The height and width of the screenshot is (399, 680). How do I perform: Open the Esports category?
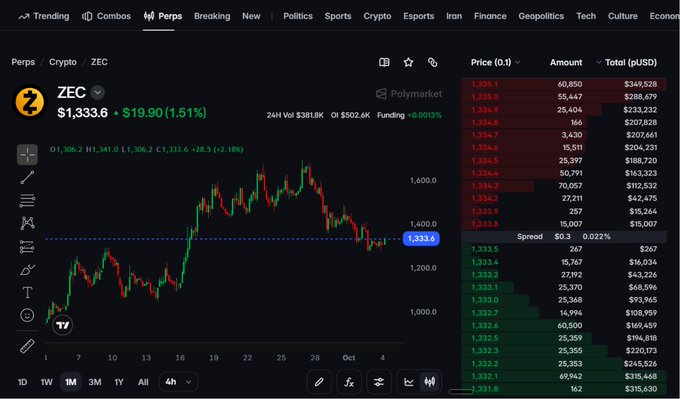point(418,16)
